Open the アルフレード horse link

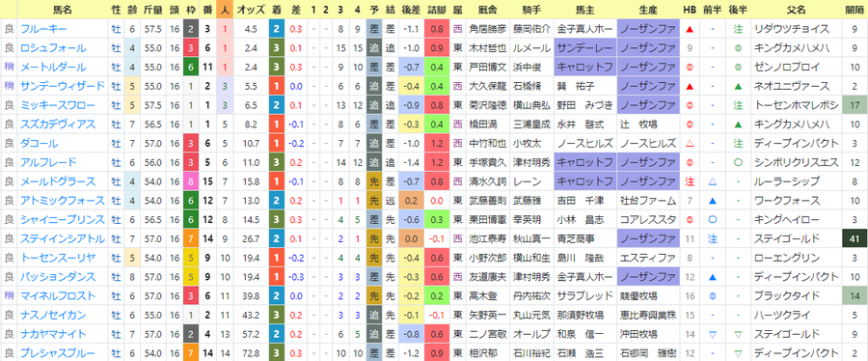(x=48, y=162)
